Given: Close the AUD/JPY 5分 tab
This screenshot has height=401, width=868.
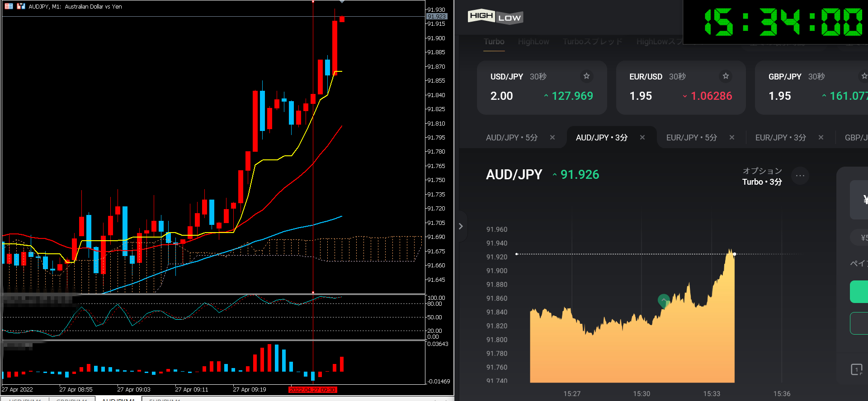Looking at the screenshot, I should pos(552,137).
